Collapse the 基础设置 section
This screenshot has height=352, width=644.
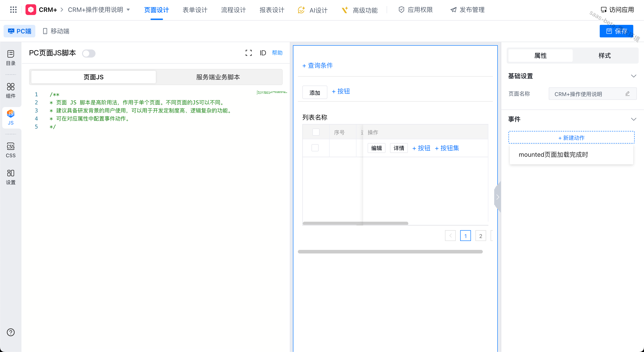pyautogui.click(x=633, y=76)
